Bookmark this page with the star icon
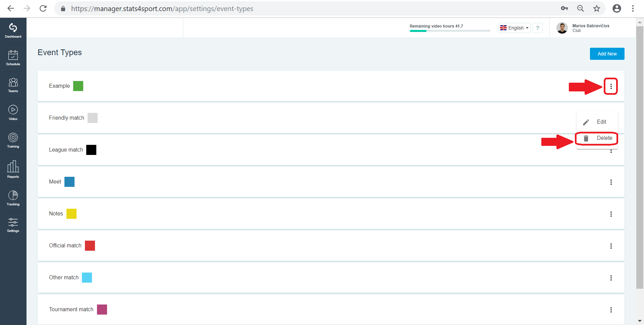This screenshot has height=325, width=644. [x=596, y=8]
